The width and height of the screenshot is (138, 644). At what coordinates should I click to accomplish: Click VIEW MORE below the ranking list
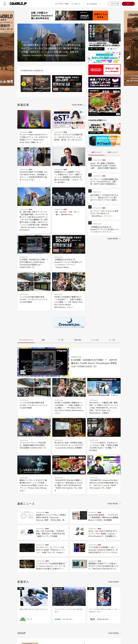(114, 238)
